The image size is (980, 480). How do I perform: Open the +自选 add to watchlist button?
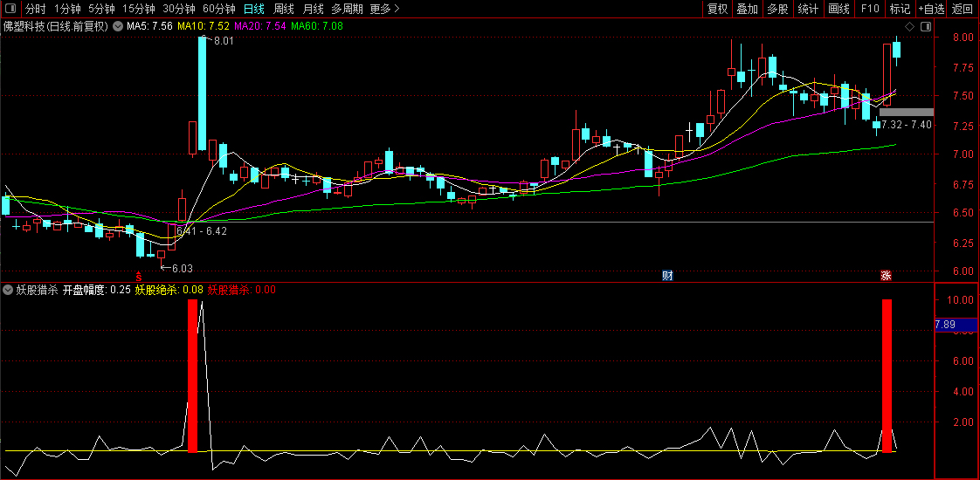point(931,9)
